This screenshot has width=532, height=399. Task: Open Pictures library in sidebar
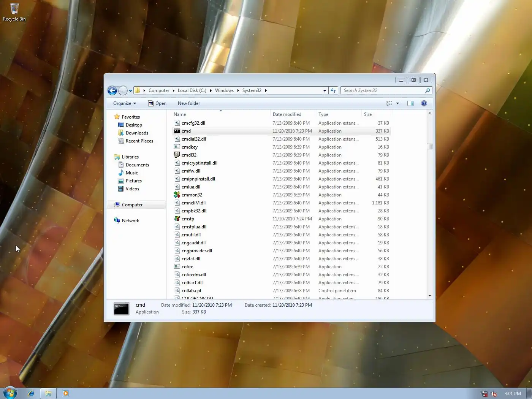(x=134, y=181)
